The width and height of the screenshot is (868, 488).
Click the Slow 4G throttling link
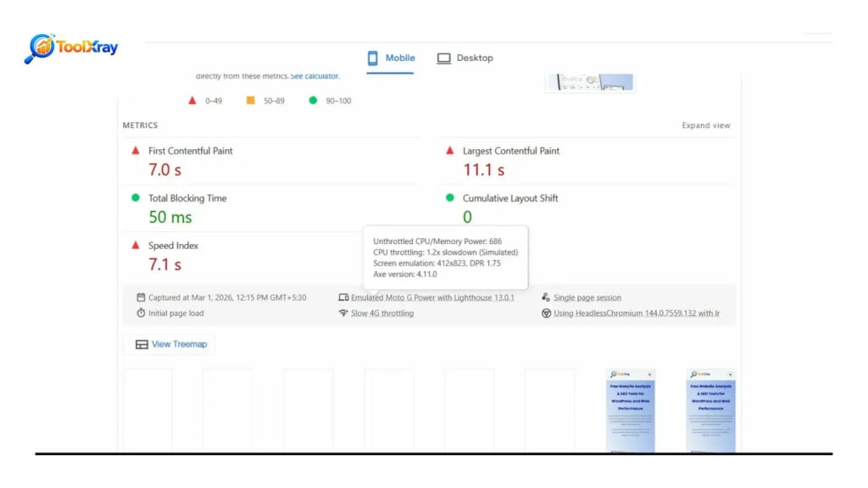(x=382, y=313)
